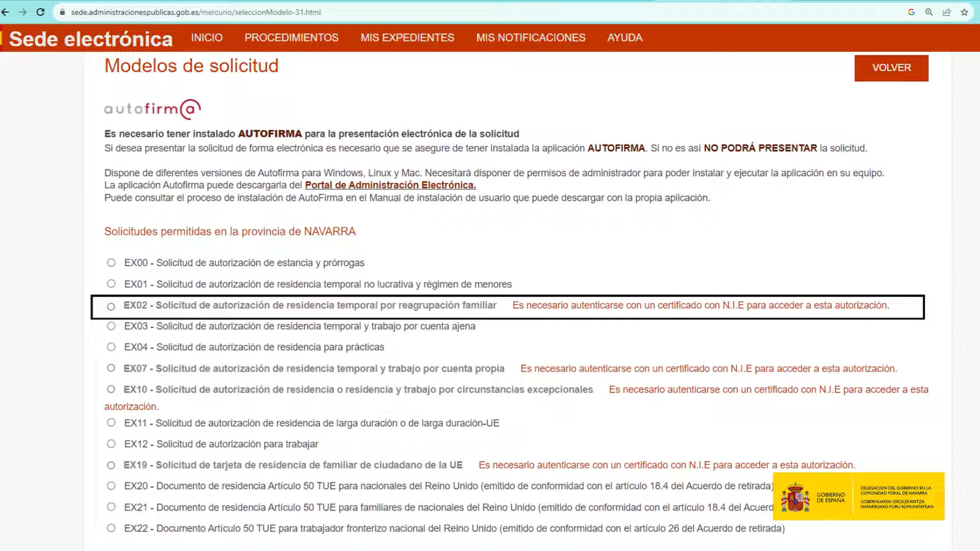This screenshot has height=551, width=980.
Task: Click the EX07 N.I.E certificate warning text
Action: click(x=709, y=369)
